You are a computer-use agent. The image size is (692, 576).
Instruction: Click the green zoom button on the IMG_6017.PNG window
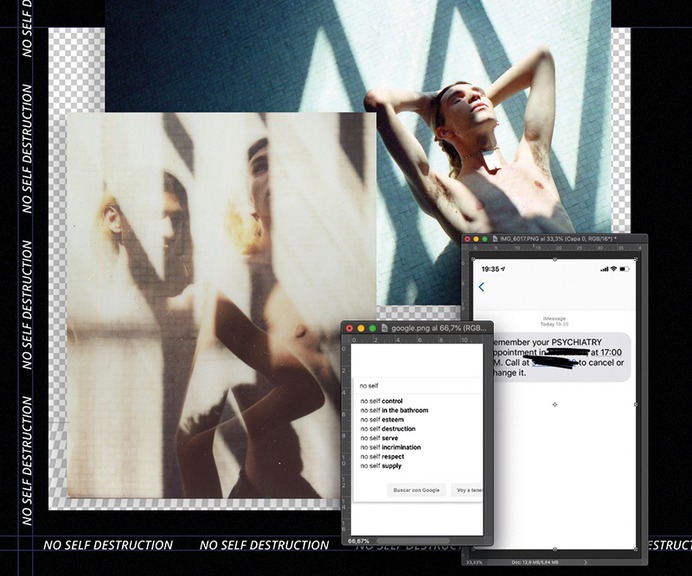click(485, 239)
